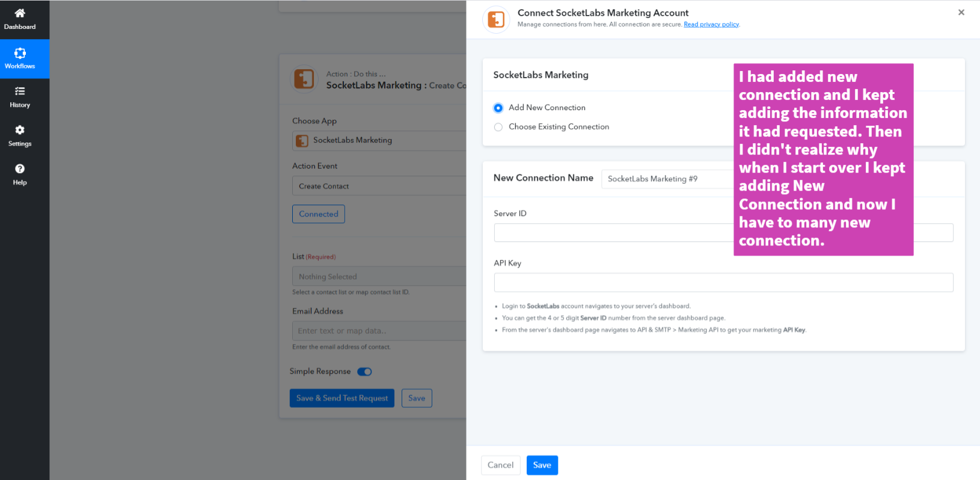Open the Help question mark icon
The height and width of the screenshot is (480, 980).
coord(20,169)
